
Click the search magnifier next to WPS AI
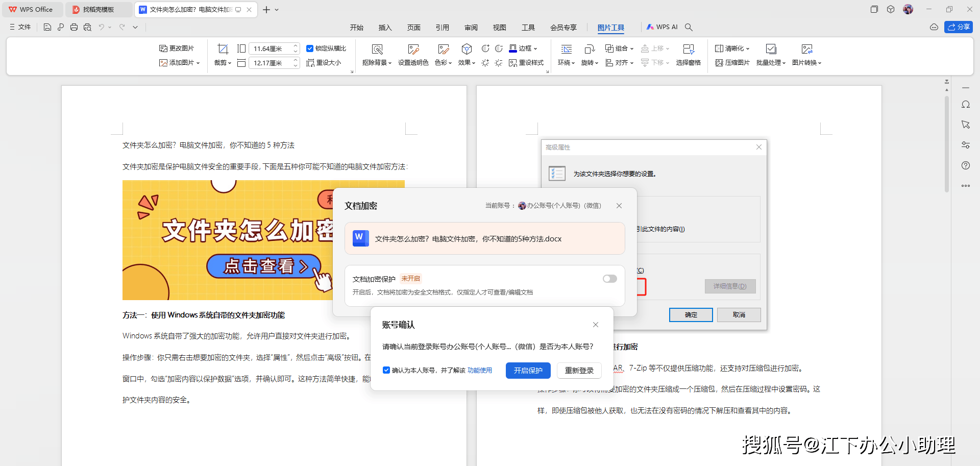click(689, 27)
